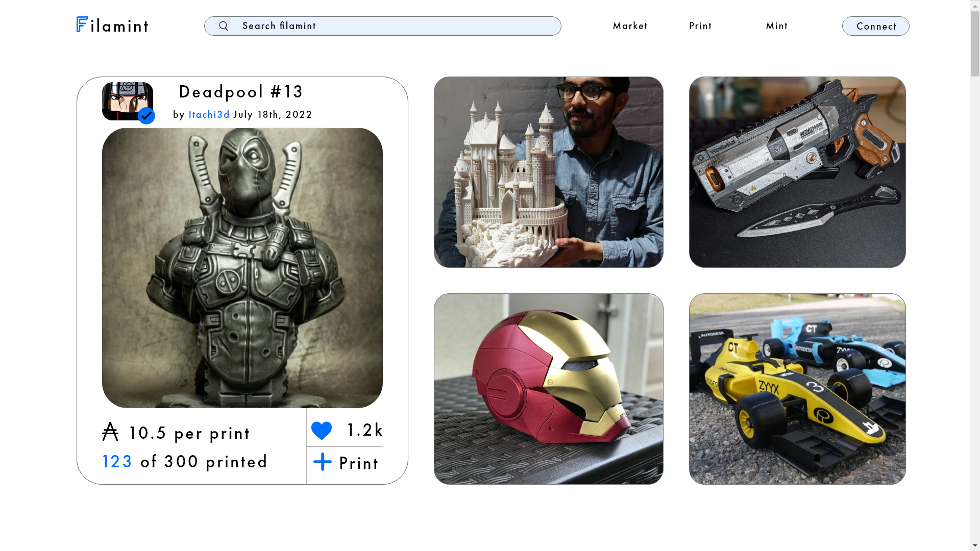Click the 10.5 per print price
The width and height of the screenshot is (980, 551).
coord(189,433)
